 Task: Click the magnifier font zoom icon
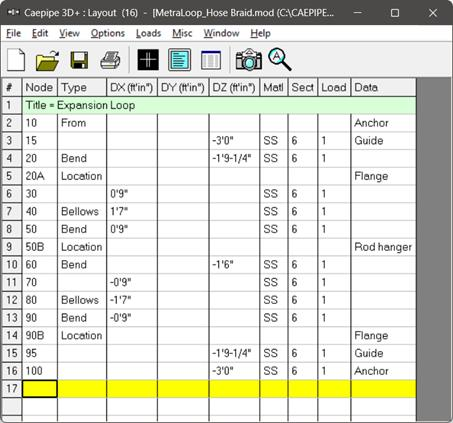pyautogui.click(x=280, y=60)
